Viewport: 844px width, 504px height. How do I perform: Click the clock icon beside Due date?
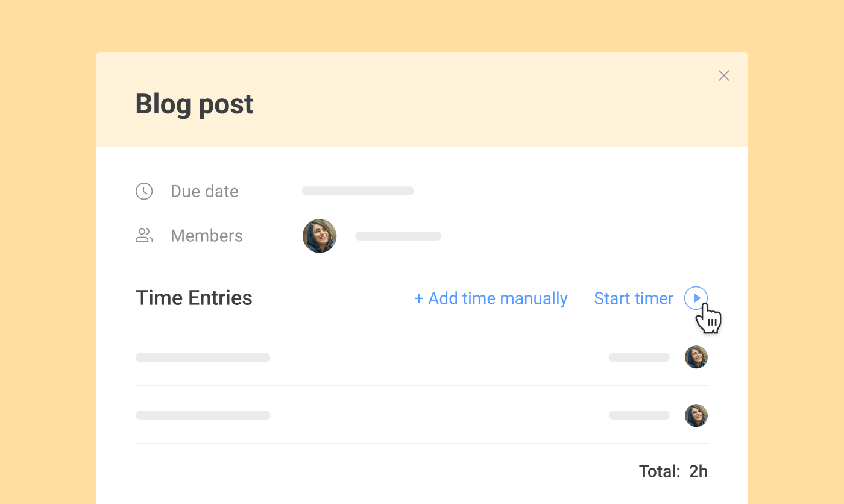(144, 191)
